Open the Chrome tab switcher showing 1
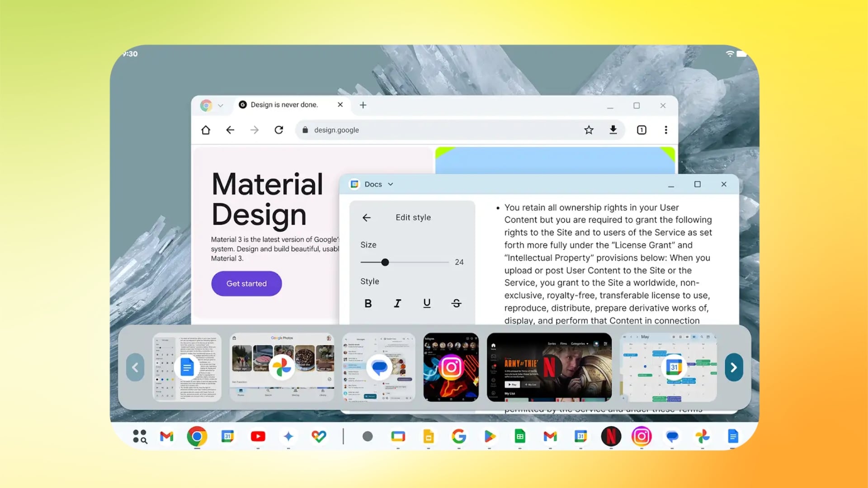Viewport: 868px width, 488px height. coord(642,130)
